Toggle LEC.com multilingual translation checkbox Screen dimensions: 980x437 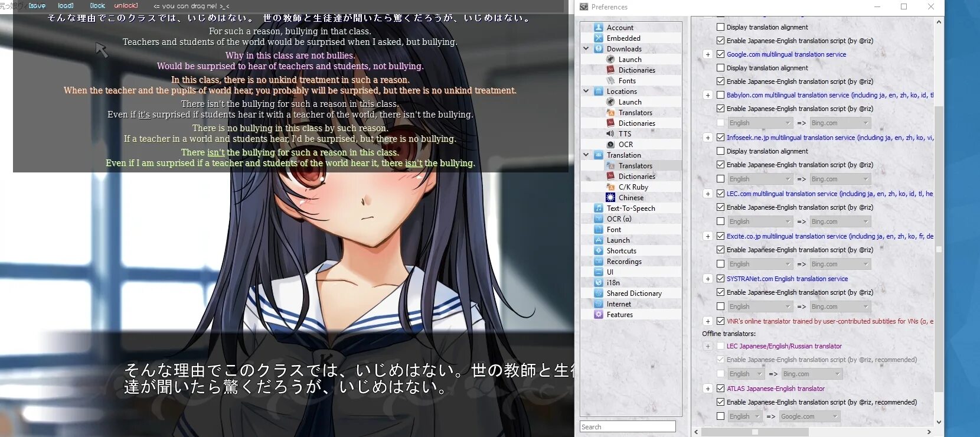coord(720,194)
